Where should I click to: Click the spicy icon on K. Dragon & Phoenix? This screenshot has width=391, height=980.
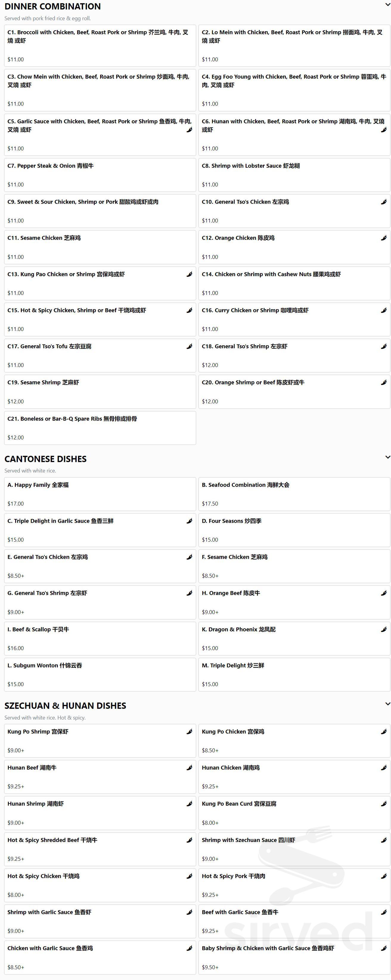(384, 629)
